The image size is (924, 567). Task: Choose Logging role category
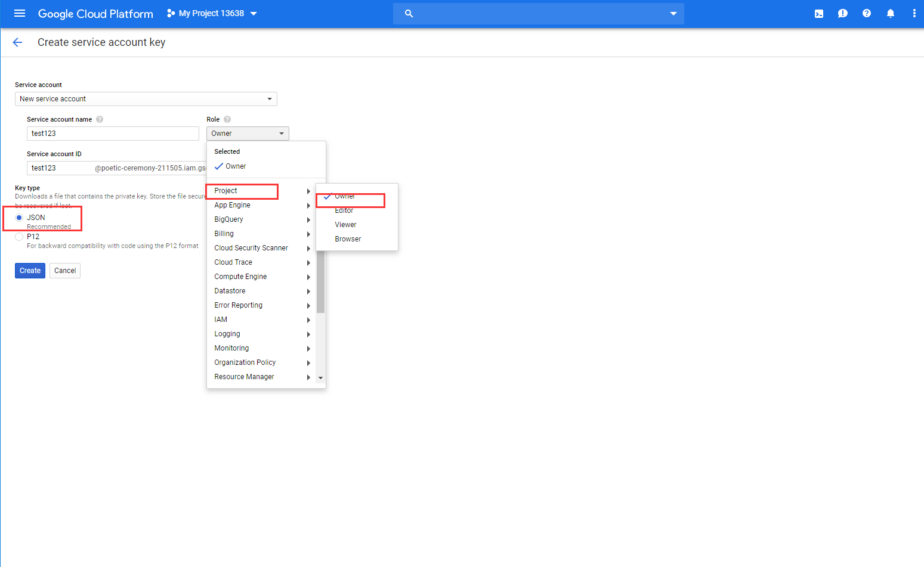[261, 334]
